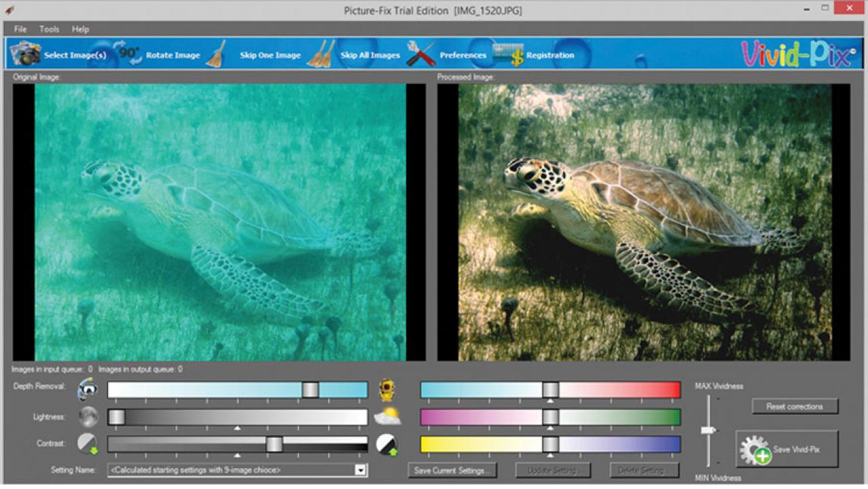Expand the Setting Name dropdown arrow
The height and width of the screenshot is (489, 868).
[x=360, y=470]
